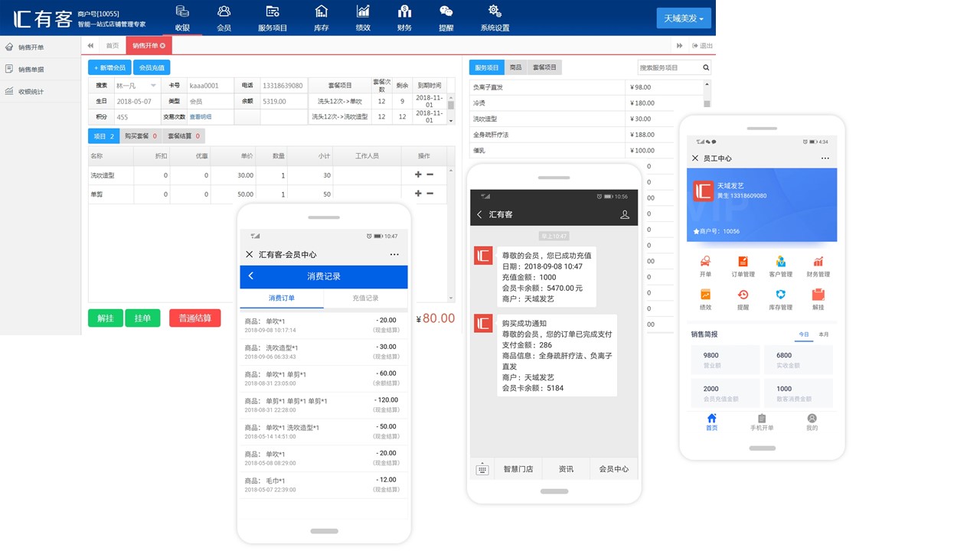Open the 服务项目 icon in top nav
Image resolution: width=980 pixels, height=551 pixels.
pos(273,11)
